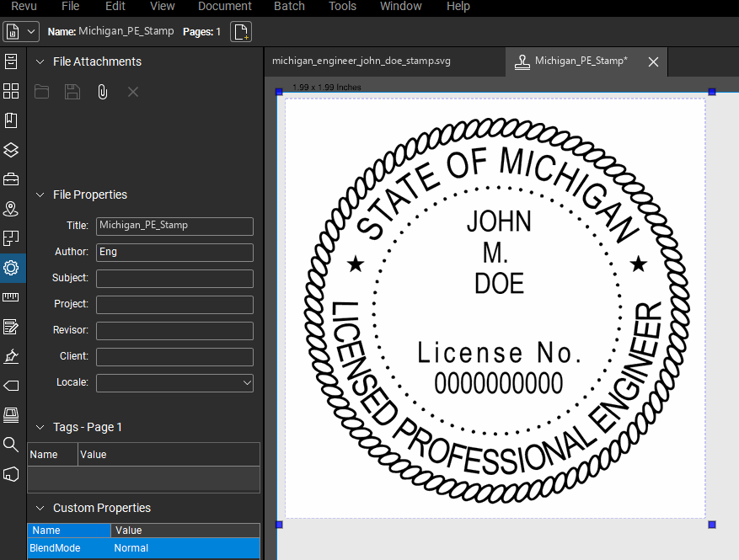The width and height of the screenshot is (739, 560).
Task: Open the Window menu
Action: (400, 7)
